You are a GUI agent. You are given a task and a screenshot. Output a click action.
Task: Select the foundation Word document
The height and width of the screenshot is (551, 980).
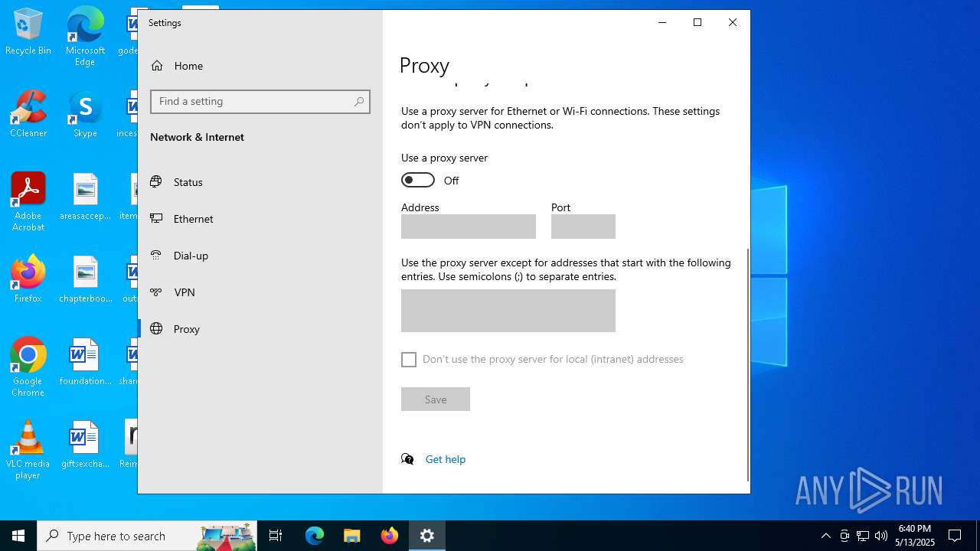(85, 363)
